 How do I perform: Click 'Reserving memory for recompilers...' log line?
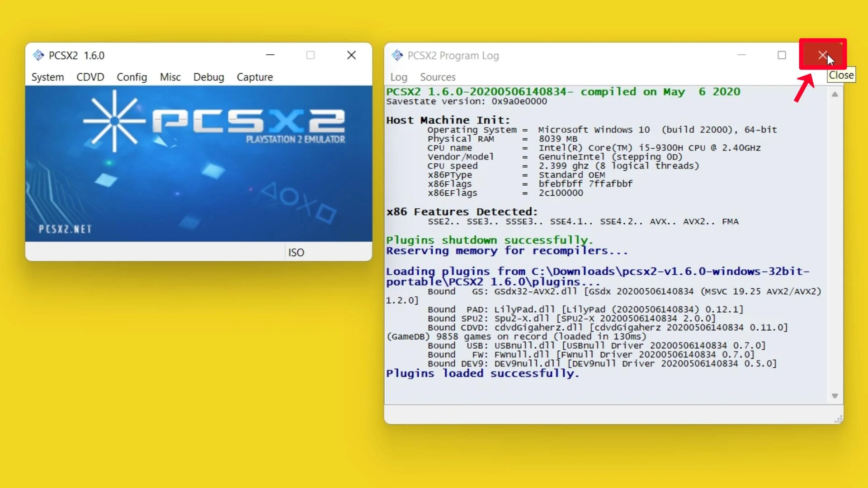click(507, 251)
